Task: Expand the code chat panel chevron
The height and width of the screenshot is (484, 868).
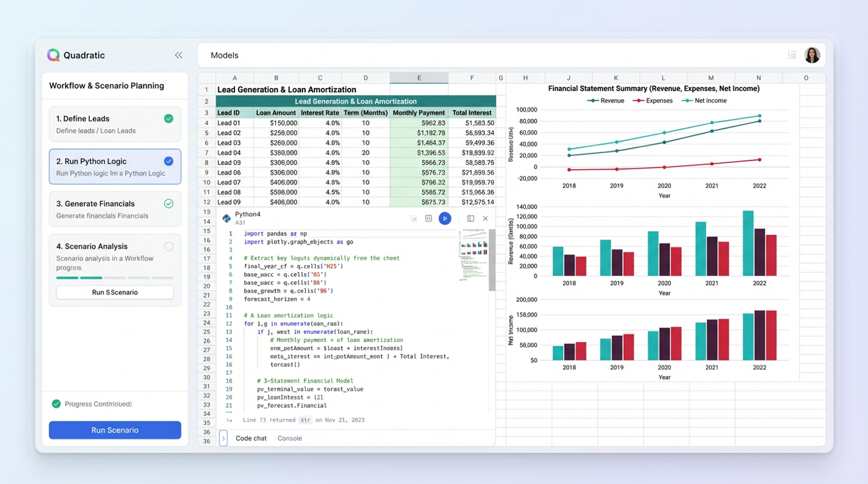Action: point(224,438)
